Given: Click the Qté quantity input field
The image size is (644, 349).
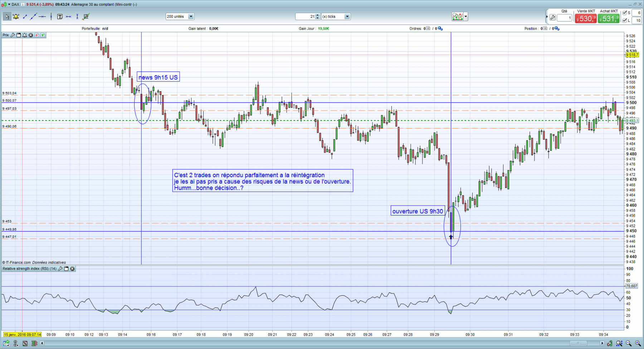Looking at the screenshot, I should [565, 18].
